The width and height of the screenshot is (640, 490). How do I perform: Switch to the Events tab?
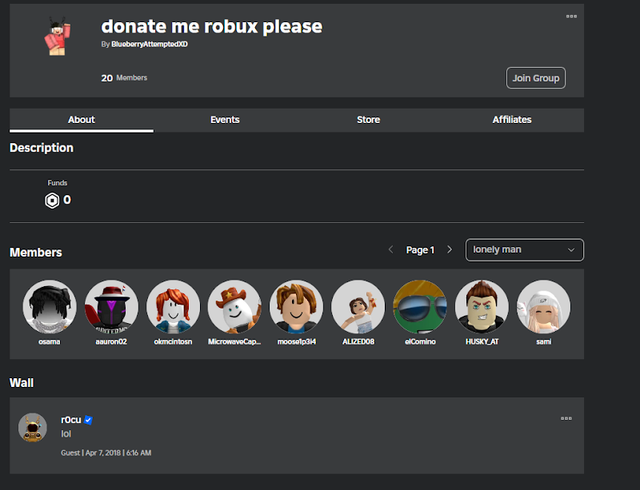[225, 120]
